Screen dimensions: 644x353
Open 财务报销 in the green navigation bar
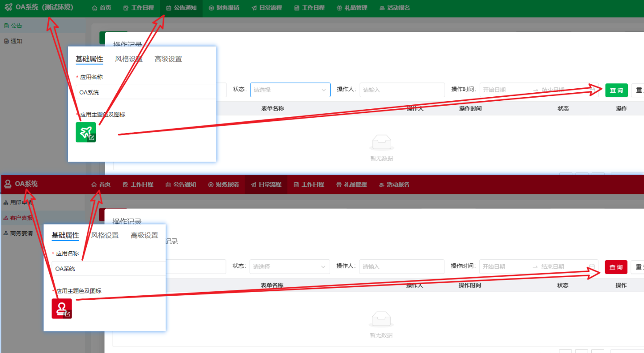pos(224,8)
